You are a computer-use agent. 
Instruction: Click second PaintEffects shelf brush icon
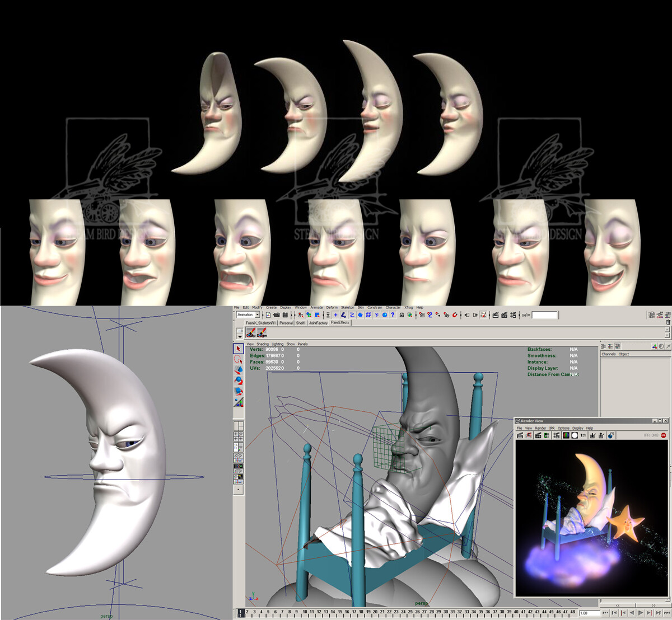click(262, 332)
